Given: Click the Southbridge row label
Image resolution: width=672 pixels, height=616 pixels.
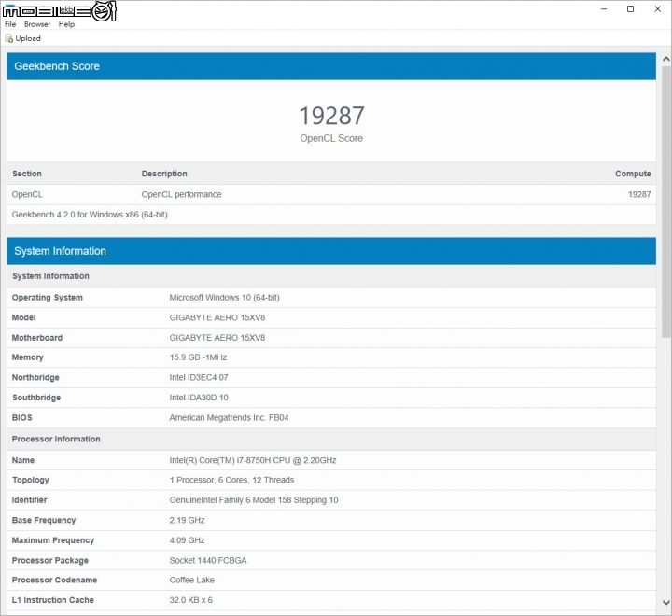Looking at the screenshot, I should click(x=36, y=398).
